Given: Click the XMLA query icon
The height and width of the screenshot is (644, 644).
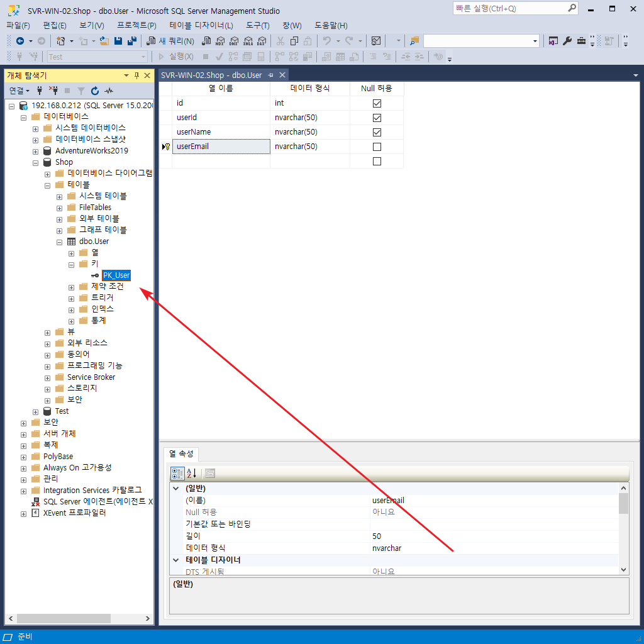Looking at the screenshot, I should click(248, 41).
